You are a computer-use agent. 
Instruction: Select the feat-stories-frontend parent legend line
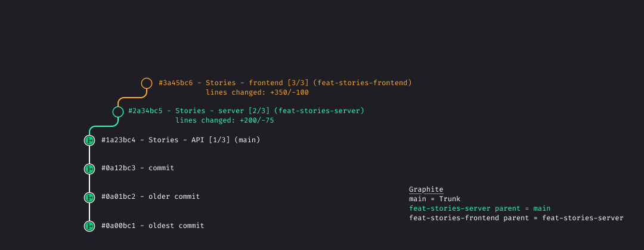[x=516, y=218]
